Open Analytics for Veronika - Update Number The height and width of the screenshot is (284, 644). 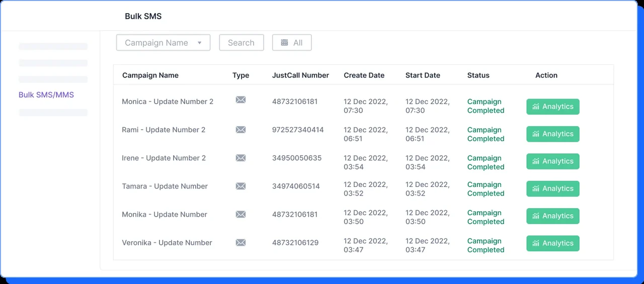click(x=553, y=243)
